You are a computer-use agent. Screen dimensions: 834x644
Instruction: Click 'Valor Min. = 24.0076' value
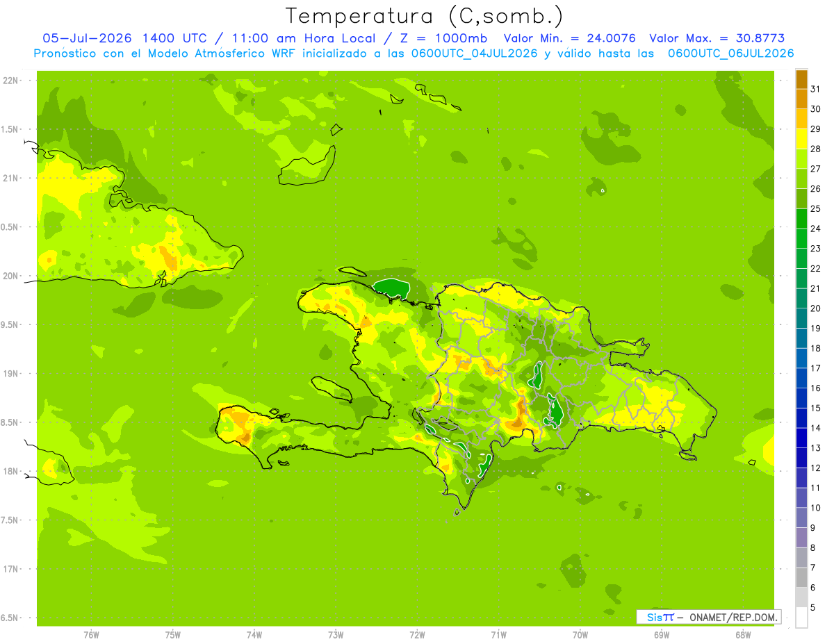[569, 38]
